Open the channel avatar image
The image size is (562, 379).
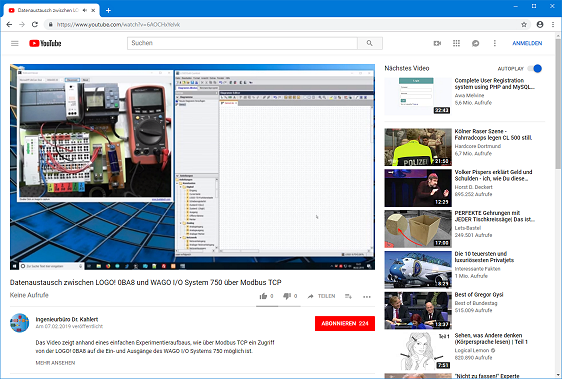click(19, 323)
